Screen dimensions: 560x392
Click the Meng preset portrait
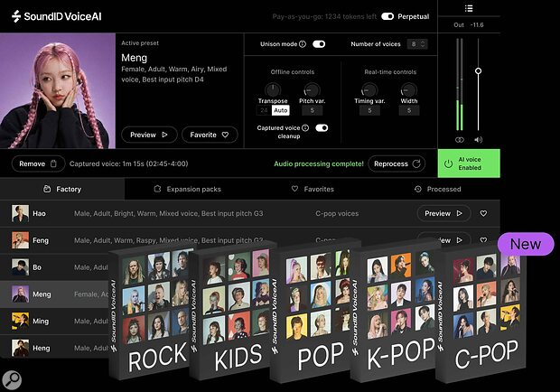pyautogui.click(x=58, y=90)
